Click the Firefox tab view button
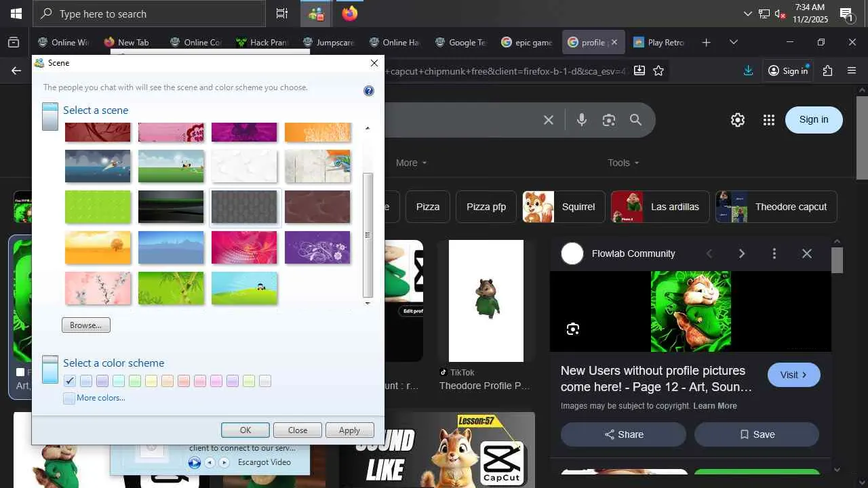868x488 pixels. [14, 42]
